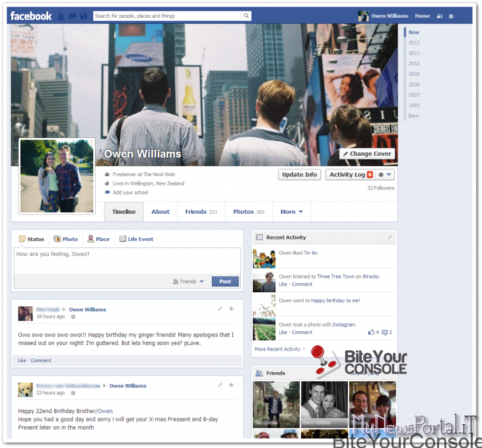Jump to Born on the timeline
482x448 pixels.
413,116
